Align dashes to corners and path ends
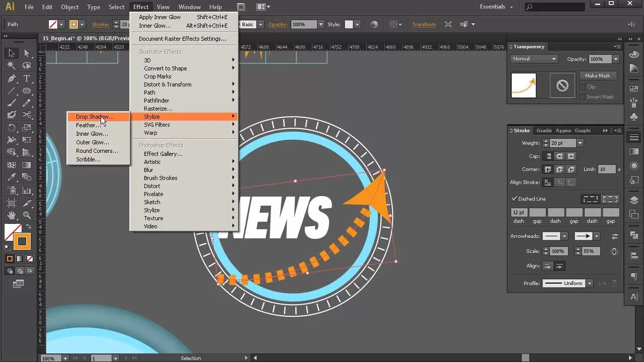This screenshot has height=362, width=644. (610, 199)
